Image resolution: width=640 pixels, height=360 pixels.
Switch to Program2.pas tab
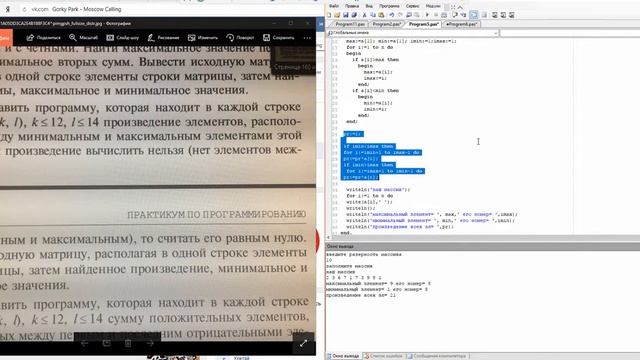tap(387, 24)
